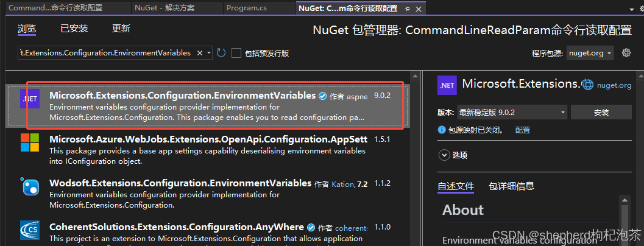Open the coherentsolutions author link

351,228
